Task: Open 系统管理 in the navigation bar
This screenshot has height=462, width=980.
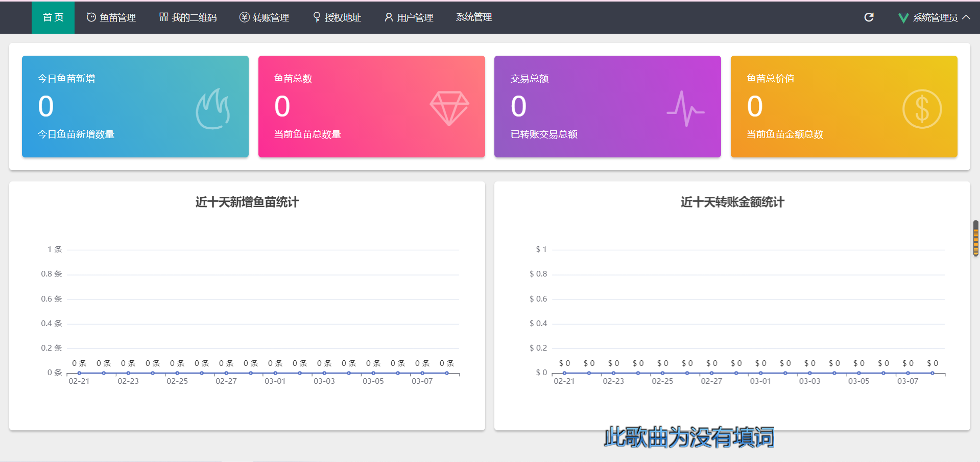Action: tap(473, 17)
